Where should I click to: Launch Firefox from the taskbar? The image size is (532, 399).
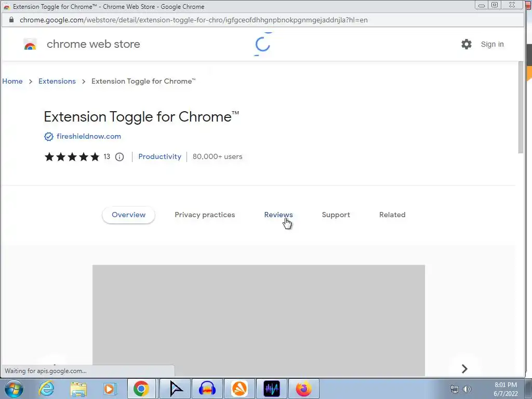(303, 389)
